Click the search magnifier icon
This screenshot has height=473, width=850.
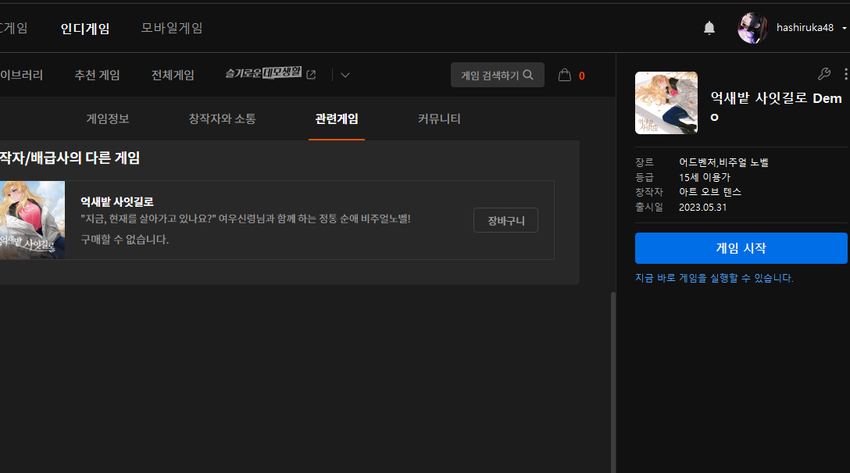528,75
